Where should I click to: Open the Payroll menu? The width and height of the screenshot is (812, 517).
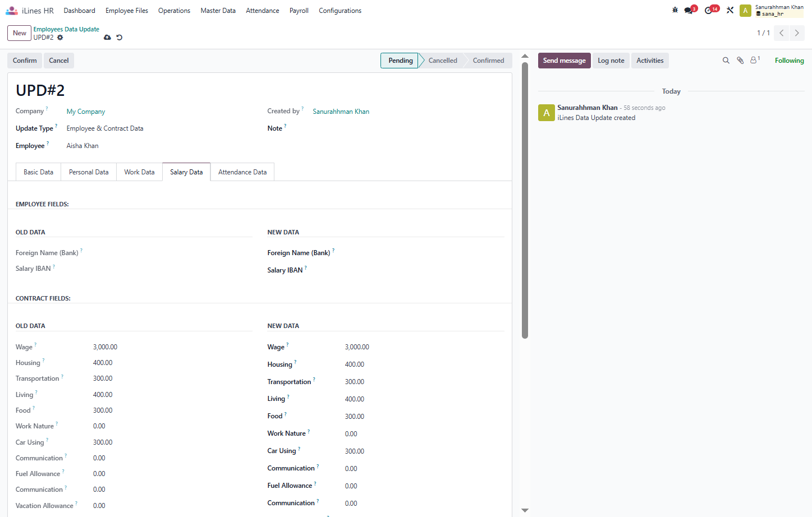tap(299, 11)
